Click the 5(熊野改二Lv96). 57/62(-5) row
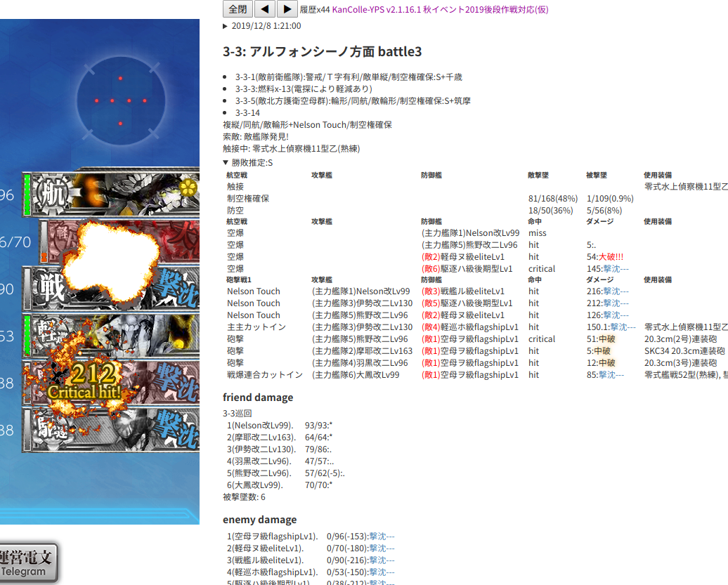The image size is (728, 585). (x=286, y=473)
